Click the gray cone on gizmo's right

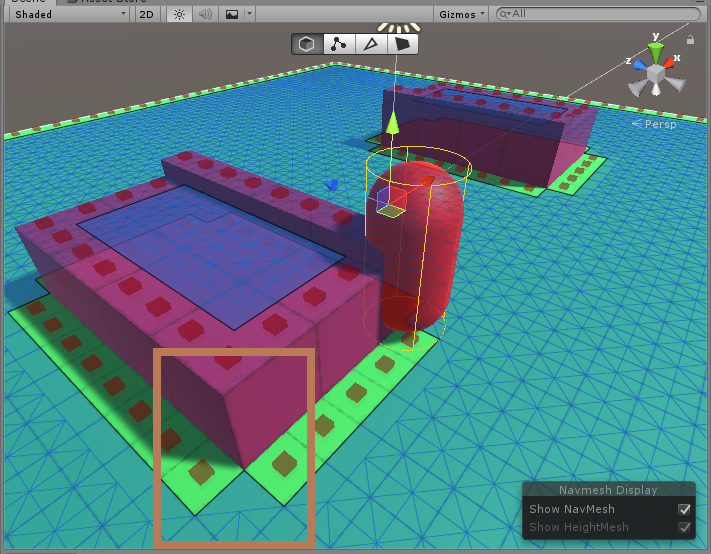675,84
